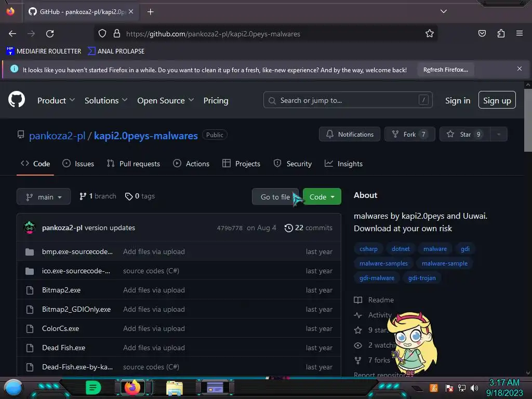This screenshot has width=532, height=399.
Task: Open MEDIAFIRE ROULETTER bookmark
Action: click(44, 51)
